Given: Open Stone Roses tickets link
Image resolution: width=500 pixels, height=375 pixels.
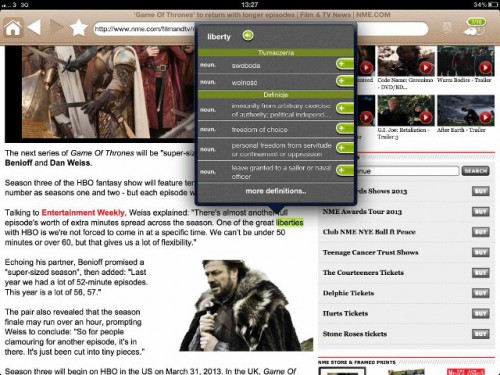Looking at the screenshot, I should [355, 334].
